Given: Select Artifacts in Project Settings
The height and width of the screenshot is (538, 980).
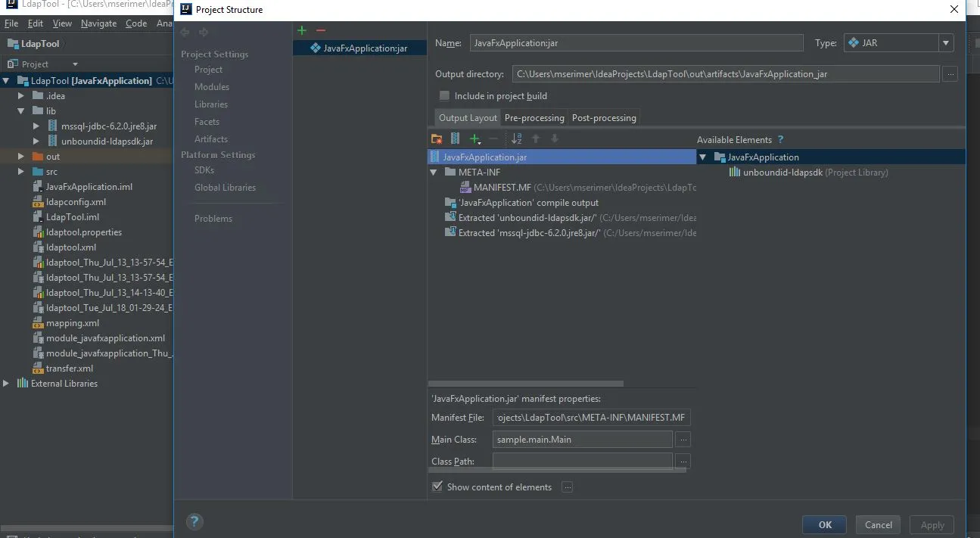Looking at the screenshot, I should 211,139.
